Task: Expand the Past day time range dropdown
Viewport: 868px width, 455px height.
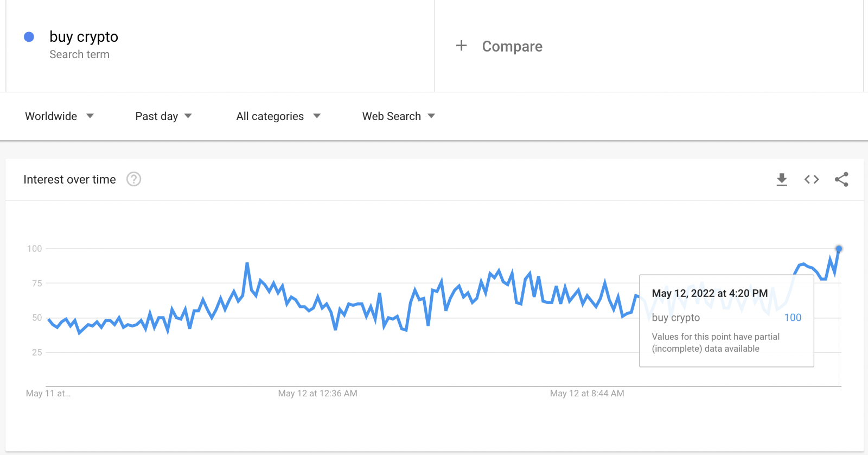Action: [x=163, y=116]
